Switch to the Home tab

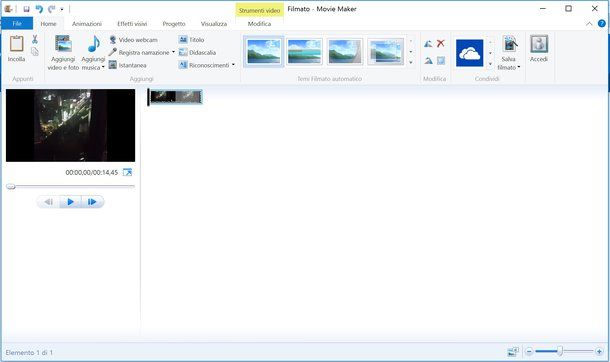(48, 24)
